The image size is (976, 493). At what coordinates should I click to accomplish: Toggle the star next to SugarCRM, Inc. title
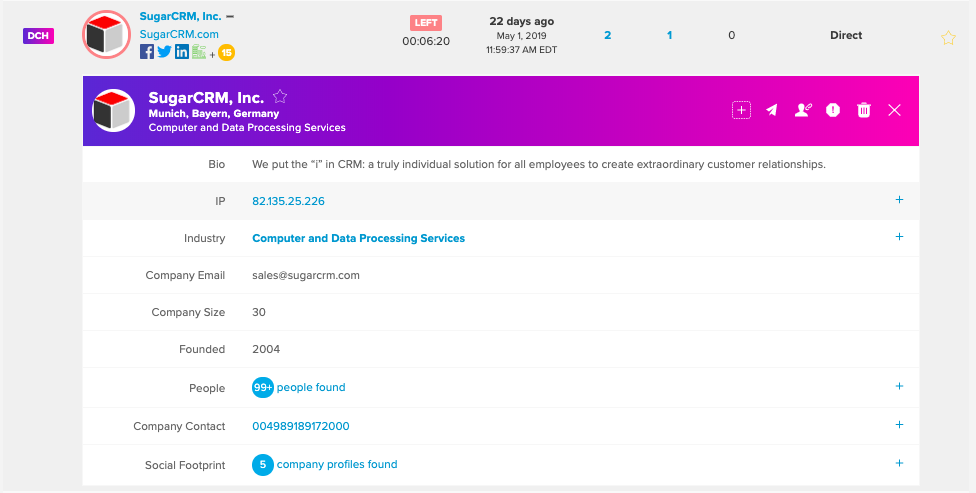coord(280,96)
